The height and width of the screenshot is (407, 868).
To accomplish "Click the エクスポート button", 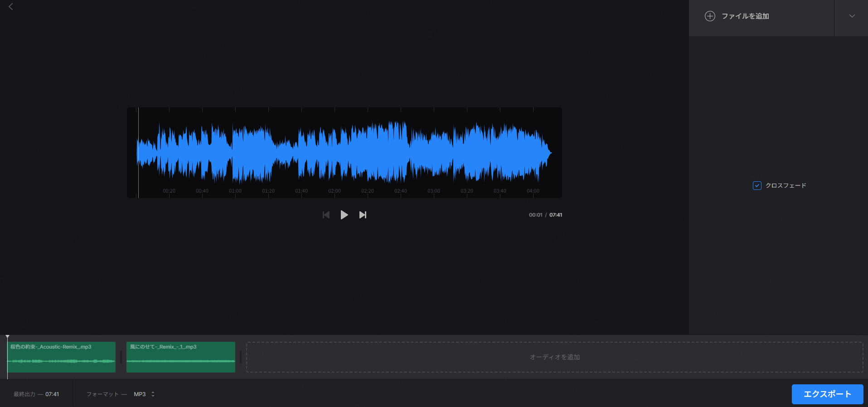I will [827, 394].
